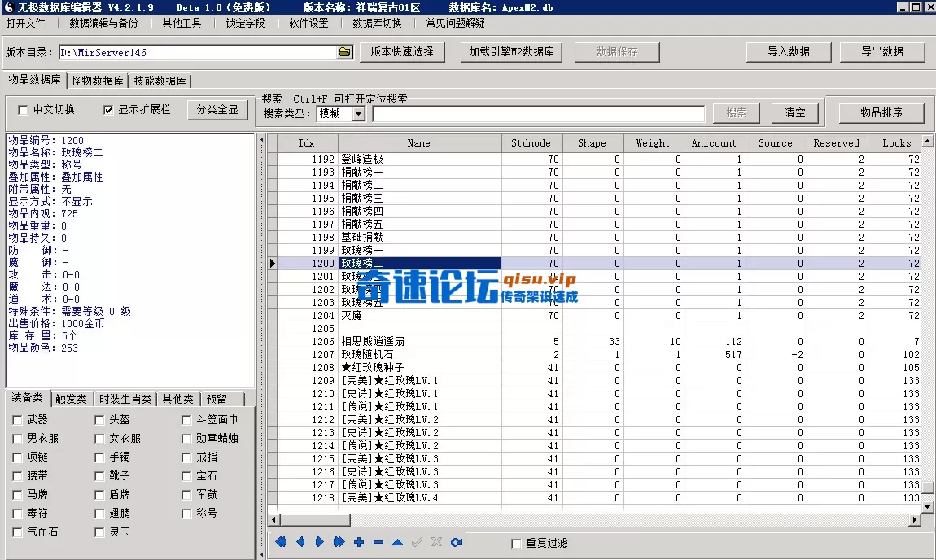Open 数据库切换 menu
The height and width of the screenshot is (560, 936).
coord(377,24)
